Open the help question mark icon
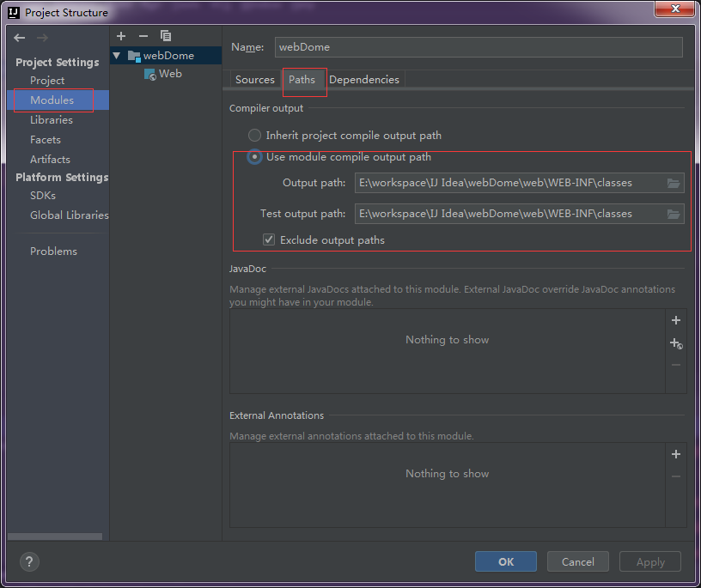The width and height of the screenshot is (701, 588). tap(29, 561)
